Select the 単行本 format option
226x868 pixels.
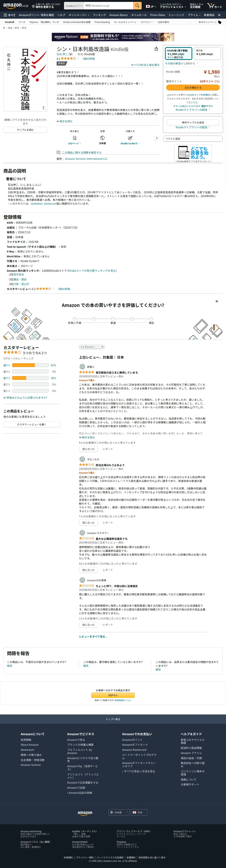click(x=207, y=54)
